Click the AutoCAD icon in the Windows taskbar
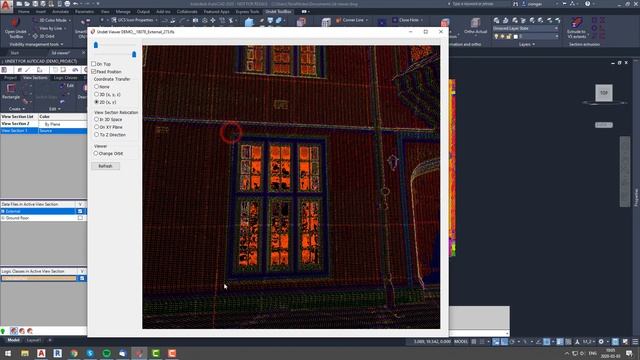 (41, 353)
